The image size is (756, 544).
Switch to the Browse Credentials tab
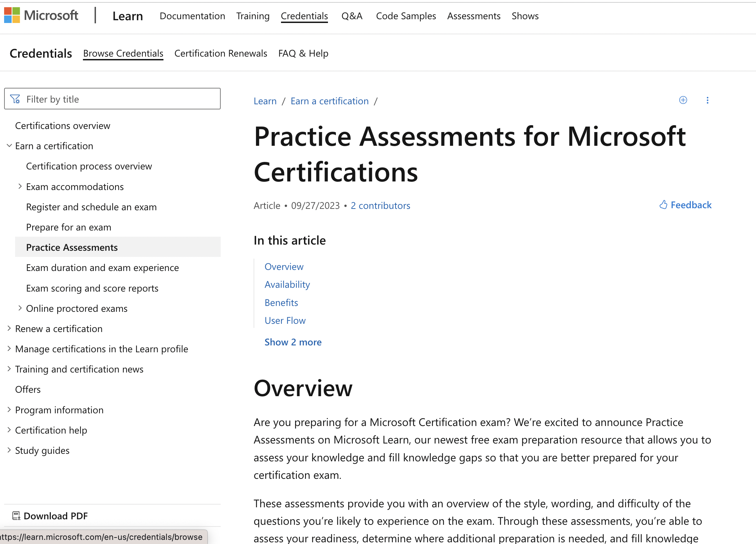coord(123,53)
